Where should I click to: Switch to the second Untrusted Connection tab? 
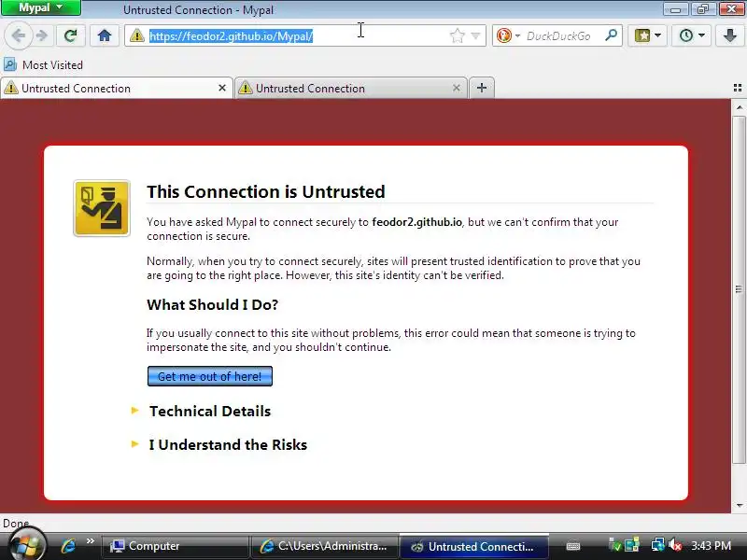(351, 88)
